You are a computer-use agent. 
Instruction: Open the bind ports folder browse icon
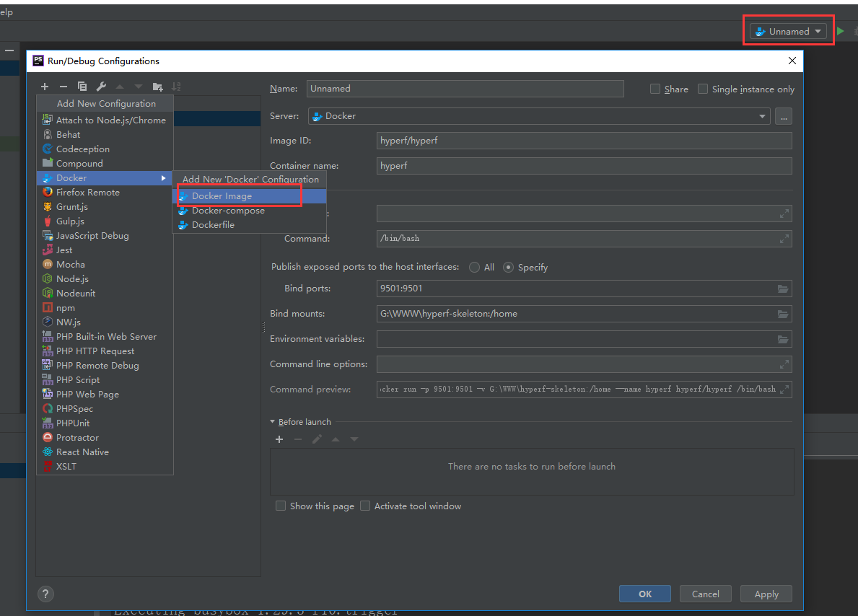pyautogui.click(x=782, y=289)
